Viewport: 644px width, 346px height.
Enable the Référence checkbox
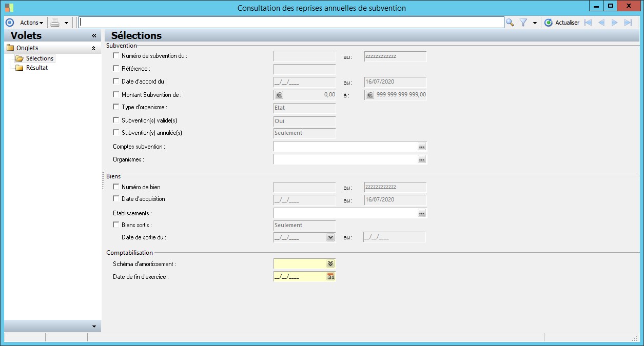[x=116, y=68]
